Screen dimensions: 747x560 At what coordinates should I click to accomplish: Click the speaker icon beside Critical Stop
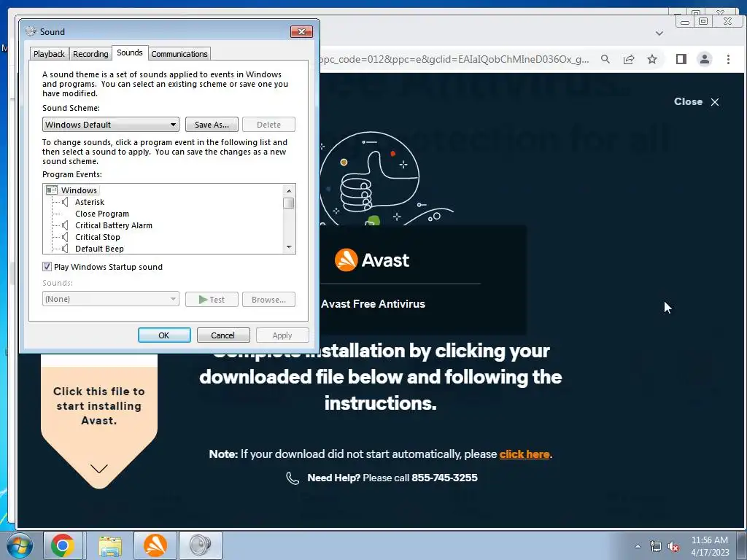[x=65, y=237]
